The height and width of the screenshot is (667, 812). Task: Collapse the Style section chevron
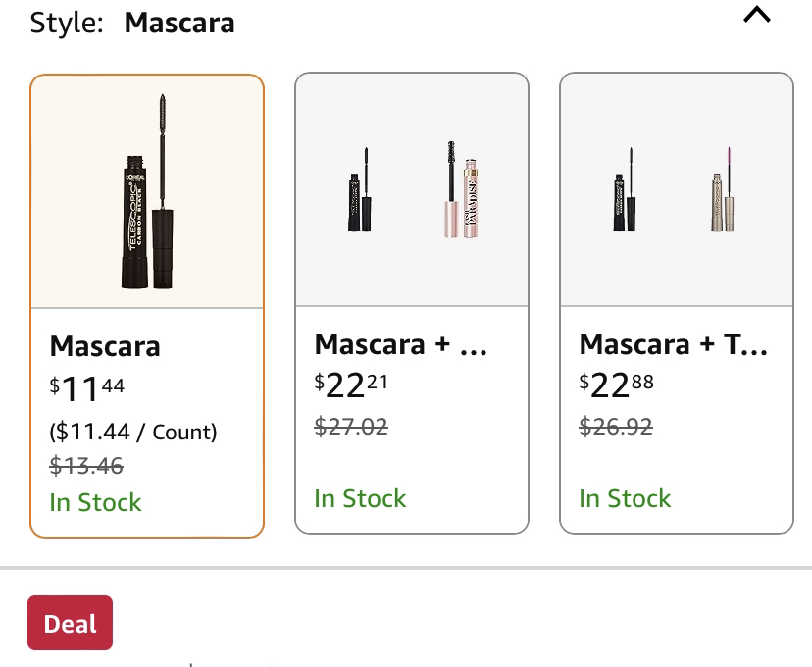coord(757,16)
